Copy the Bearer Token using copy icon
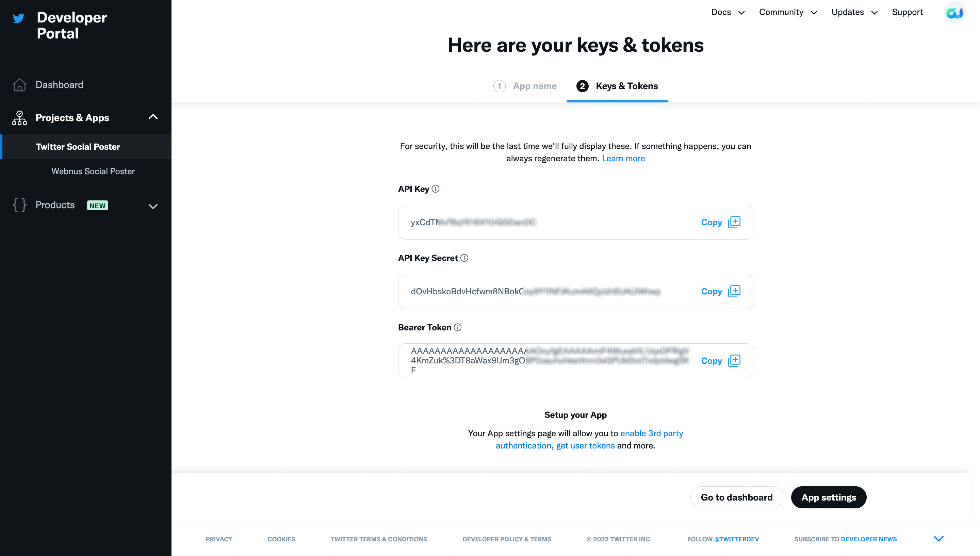Viewport: 980px width, 556px height. pos(734,360)
